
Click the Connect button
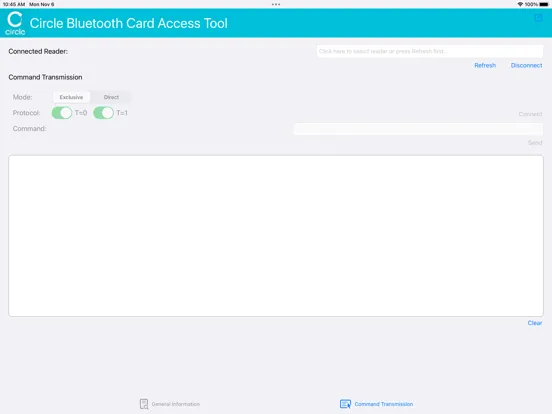click(530, 114)
